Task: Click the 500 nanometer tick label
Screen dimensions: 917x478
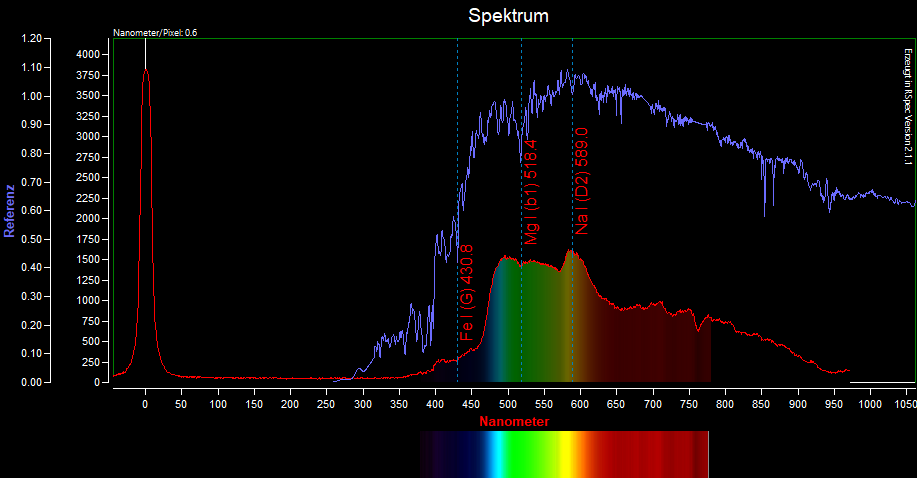Action: [x=508, y=404]
